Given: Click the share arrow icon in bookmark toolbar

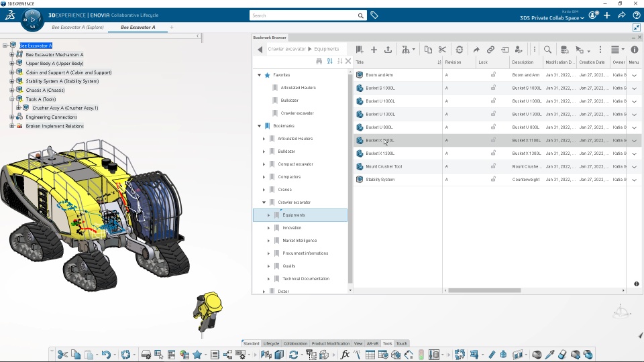Looking at the screenshot, I should coord(476,50).
